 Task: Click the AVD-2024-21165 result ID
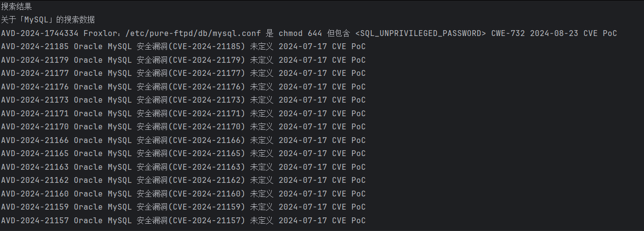35,154
